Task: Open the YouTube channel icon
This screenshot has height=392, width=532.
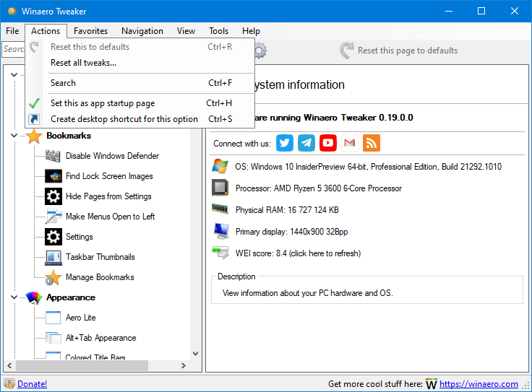Action: [x=327, y=143]
